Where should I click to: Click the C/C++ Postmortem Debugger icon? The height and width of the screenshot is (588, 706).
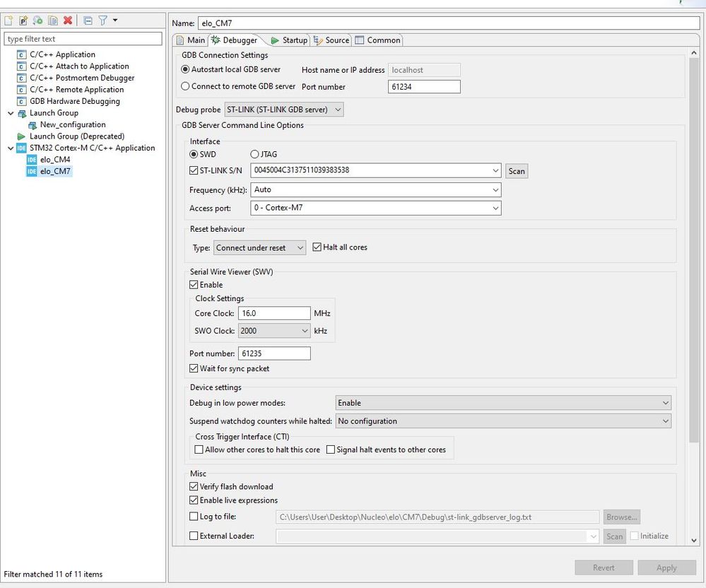point(21,78)
